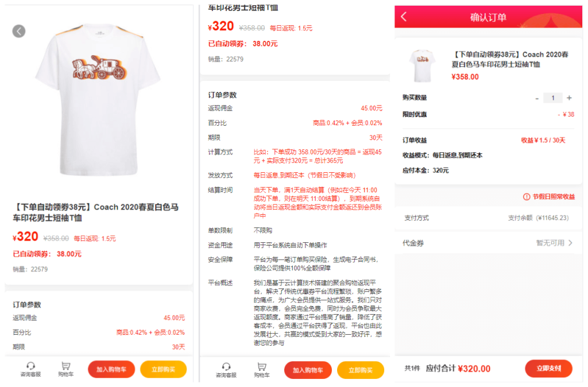Expand the 代金券 voucher chevron

click(x=570, y=243)
